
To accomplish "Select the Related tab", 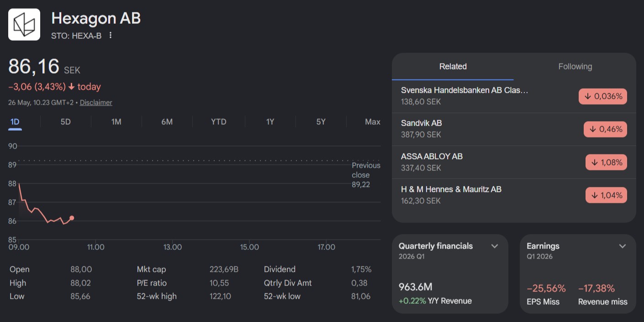I will pos(453,67).
